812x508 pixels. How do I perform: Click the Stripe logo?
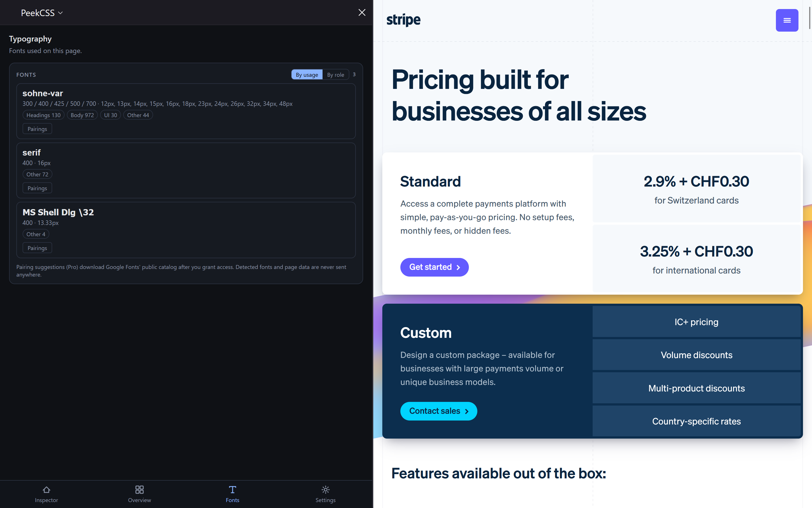403,20
